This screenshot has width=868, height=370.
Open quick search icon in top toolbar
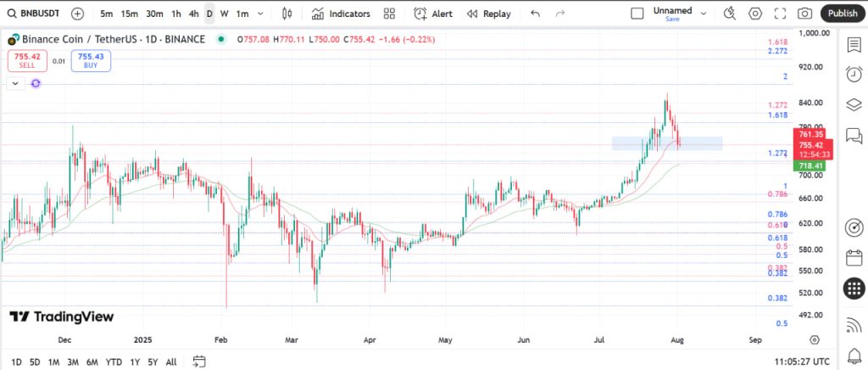point(730,14)
